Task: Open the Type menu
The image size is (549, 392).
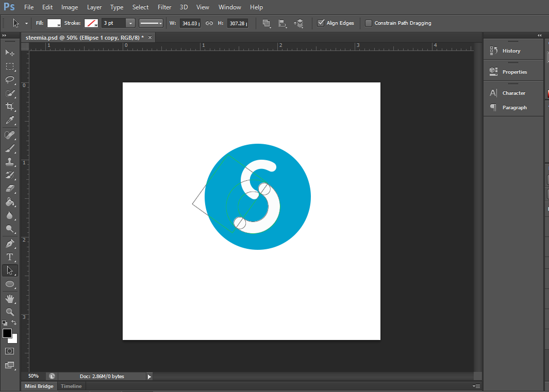Action: pyautogui.click(x=117, y=7)
